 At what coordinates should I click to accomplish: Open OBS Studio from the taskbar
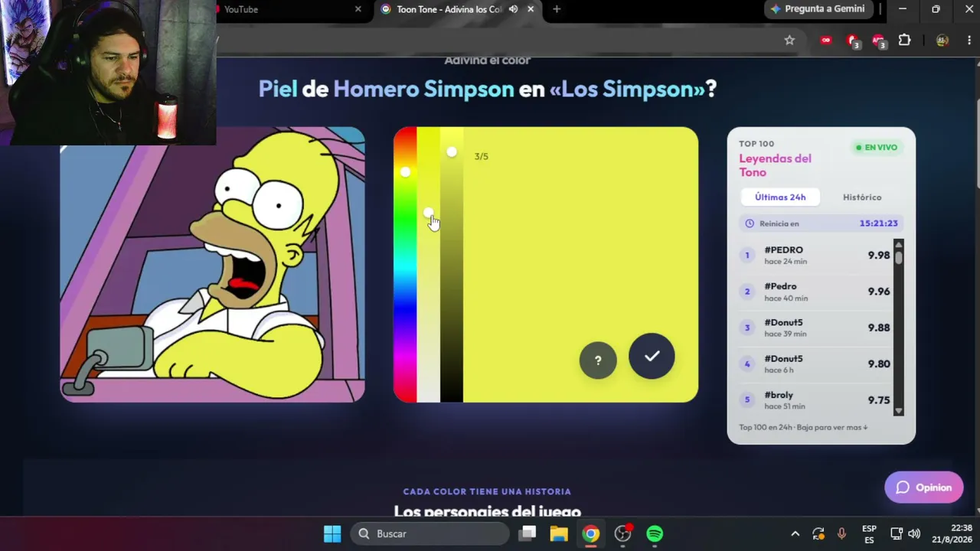click(622, 533)
